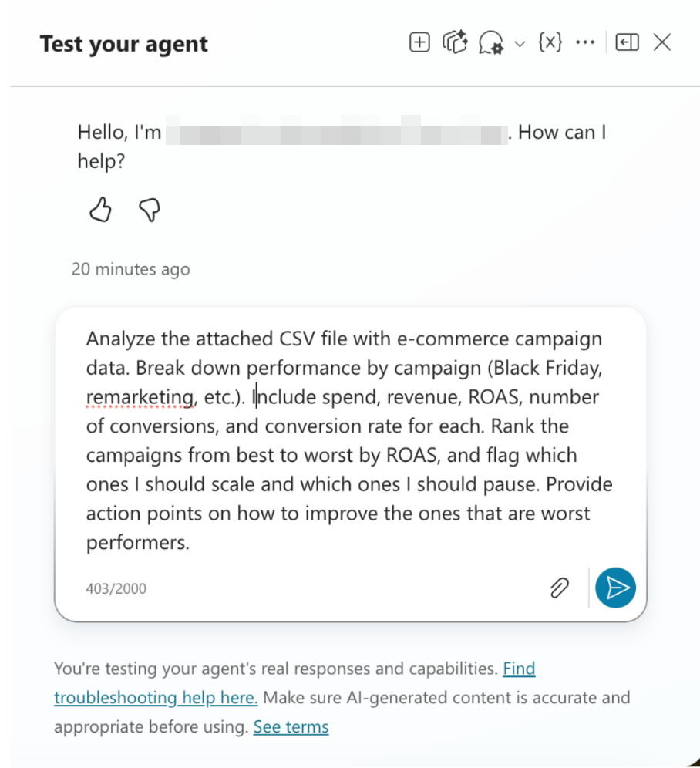Click the chat settings gear bubble icon

[x=491, y=42]
